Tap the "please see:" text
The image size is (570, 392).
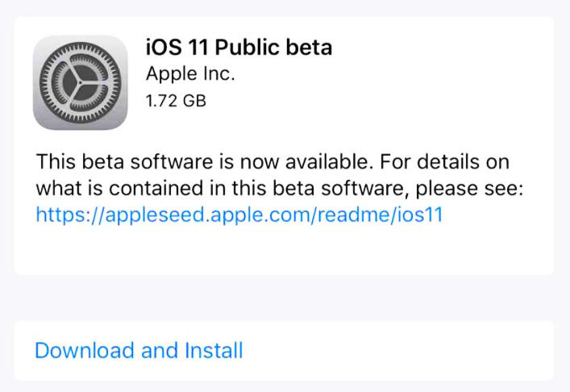(x=478, y=188)
